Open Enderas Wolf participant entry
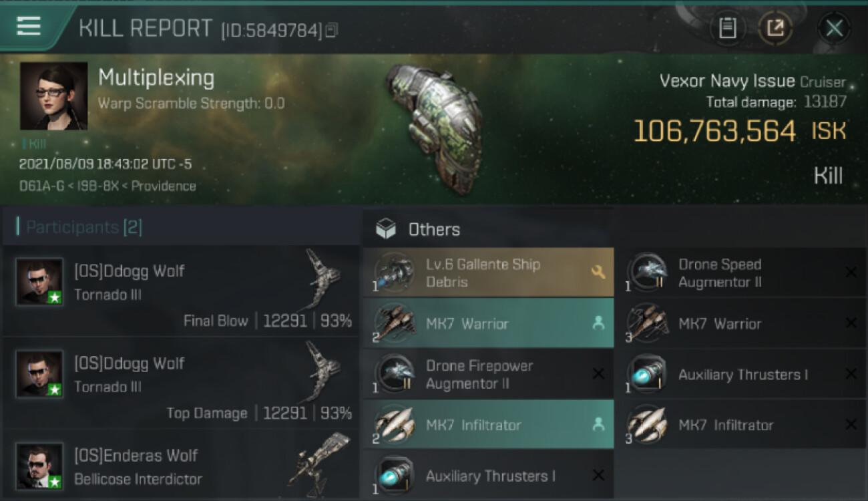This screenshot has height=501, width=868. pyautogui.click(x=180, y=465)
